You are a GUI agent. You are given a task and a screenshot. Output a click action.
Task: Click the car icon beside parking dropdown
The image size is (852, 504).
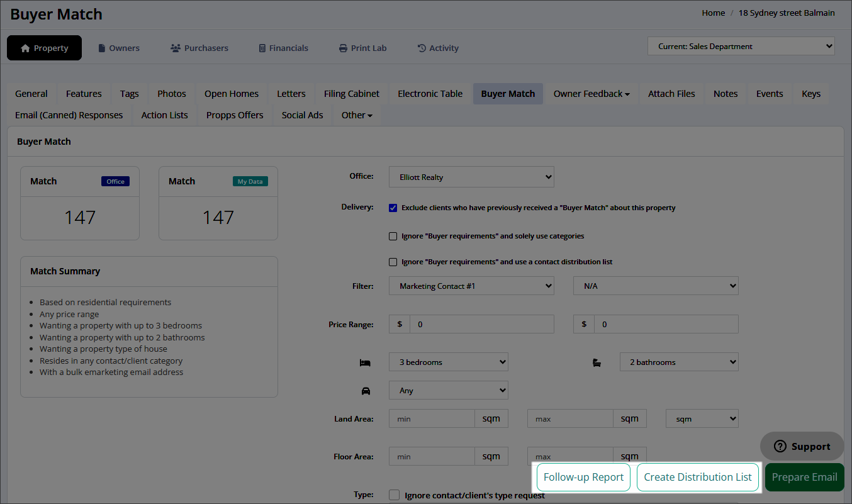pyautogui.click(x=366, y=391)
